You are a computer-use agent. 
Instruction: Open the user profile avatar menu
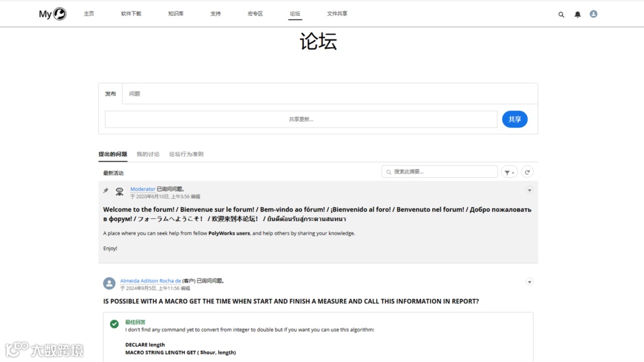point(593,14)
